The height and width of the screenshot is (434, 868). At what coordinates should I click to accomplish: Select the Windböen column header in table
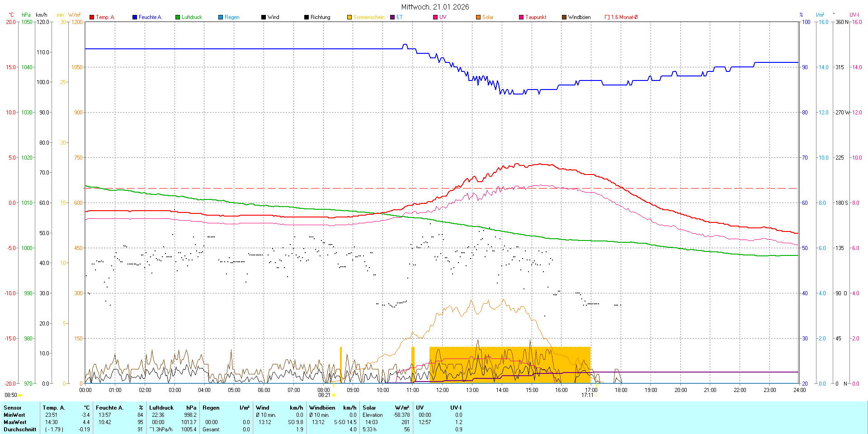[322, 408]
